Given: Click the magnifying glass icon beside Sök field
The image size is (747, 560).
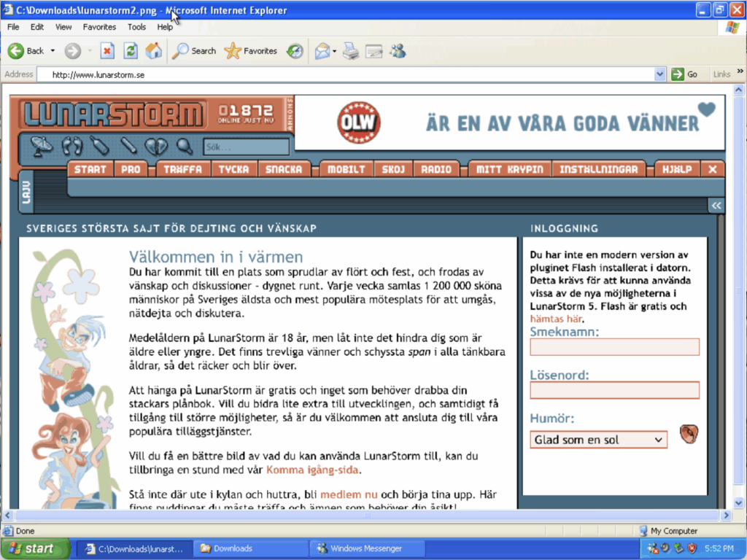Looking at the screenshot, I should click(185, 146).
